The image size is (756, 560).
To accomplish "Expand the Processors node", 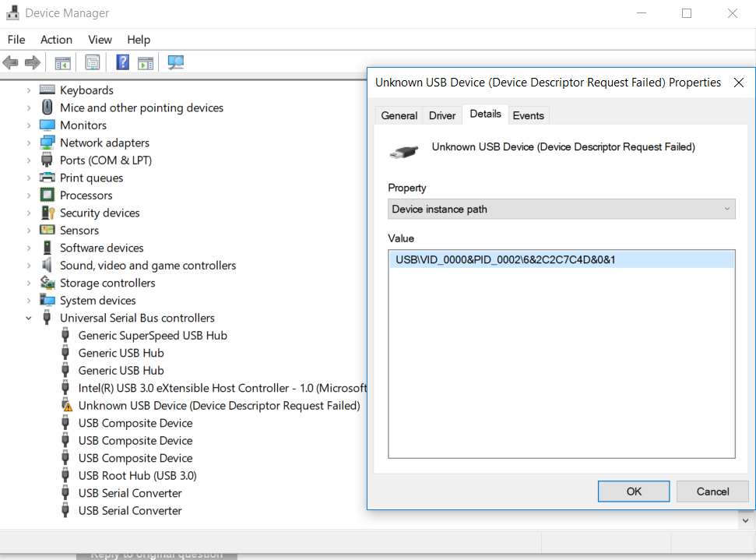I will click(29, 195).
